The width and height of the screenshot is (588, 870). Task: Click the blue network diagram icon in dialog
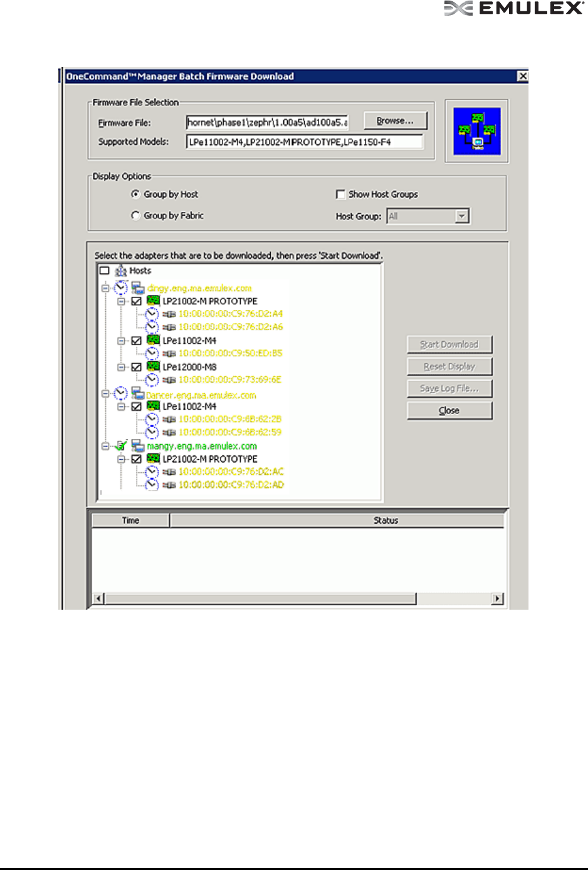coord(477,131)
